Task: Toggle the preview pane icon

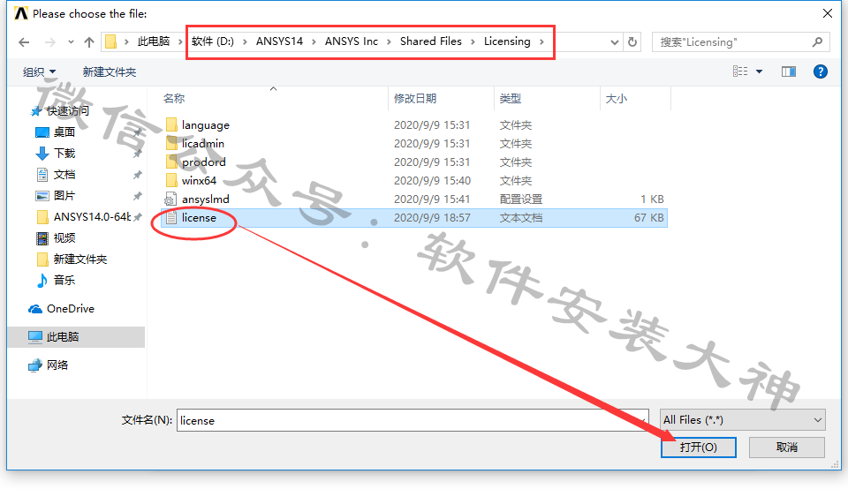Action: [789, 71]
